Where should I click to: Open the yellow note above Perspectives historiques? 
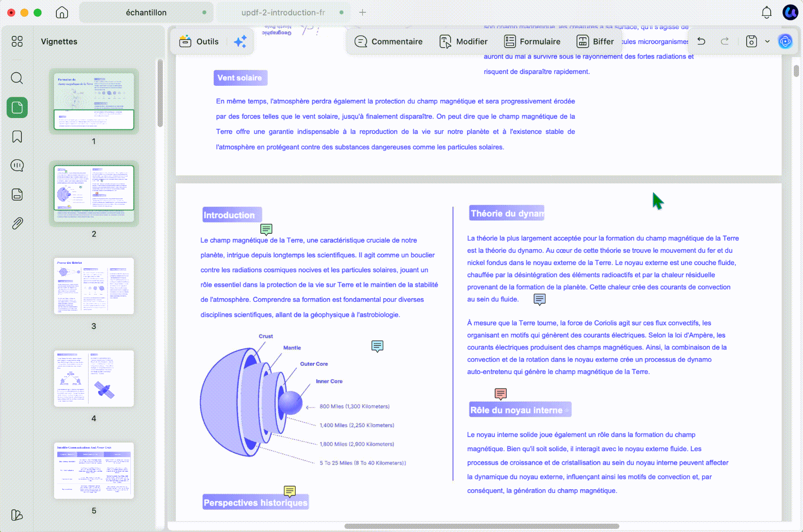[x=290, y=491]
